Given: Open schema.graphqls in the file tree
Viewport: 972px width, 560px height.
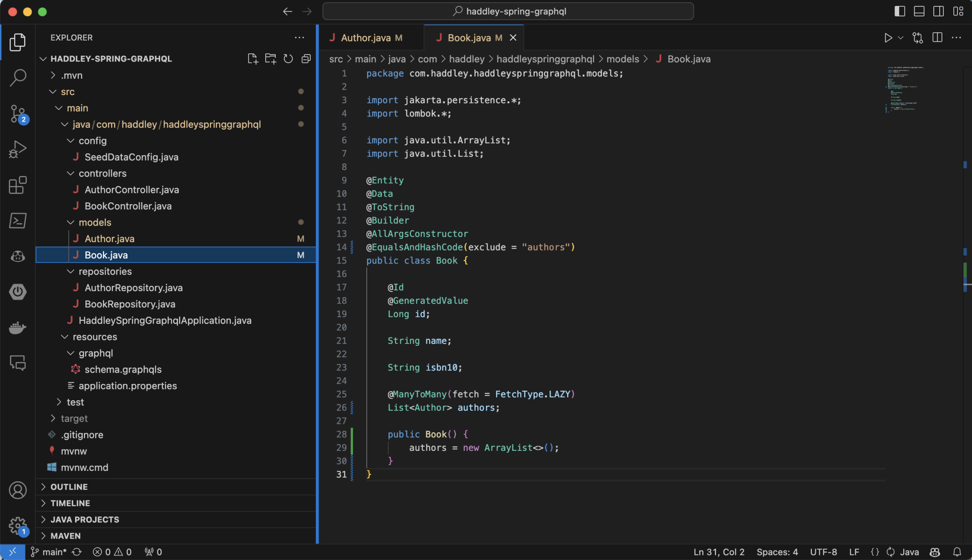Looking at the screenshot, I should pyautogui.click(x=123, y=369).
